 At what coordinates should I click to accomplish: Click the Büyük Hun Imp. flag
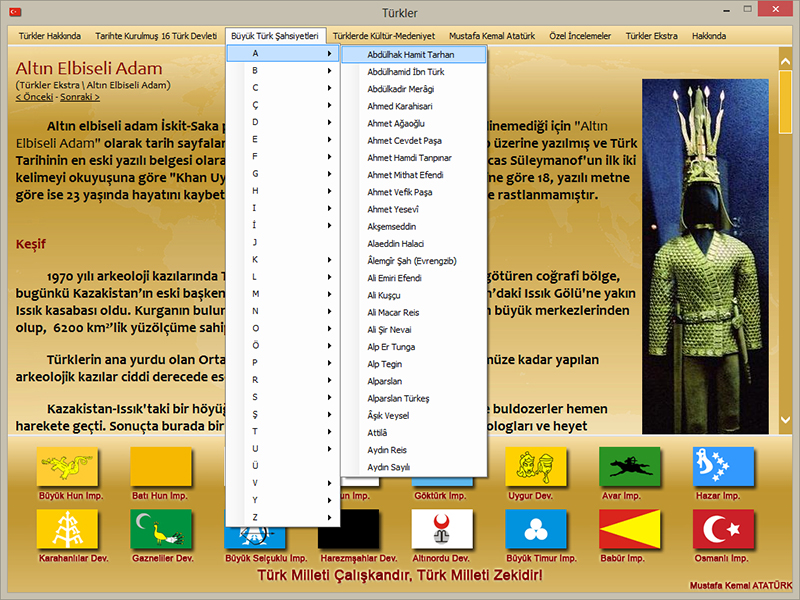click(66, 466)
